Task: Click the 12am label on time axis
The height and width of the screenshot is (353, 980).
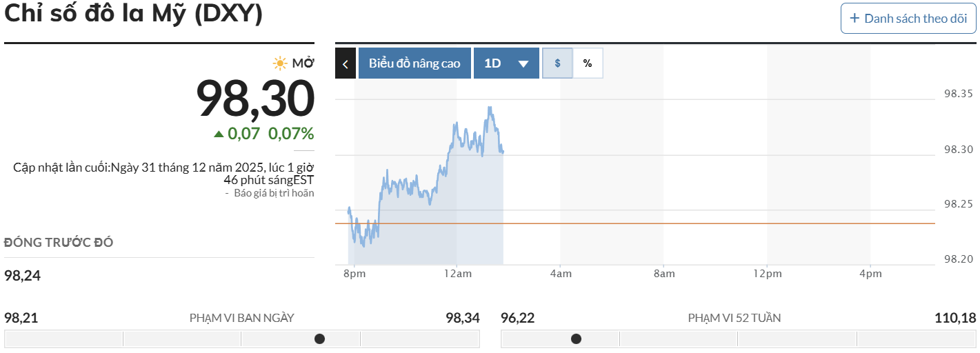Action: coord(457,274)
